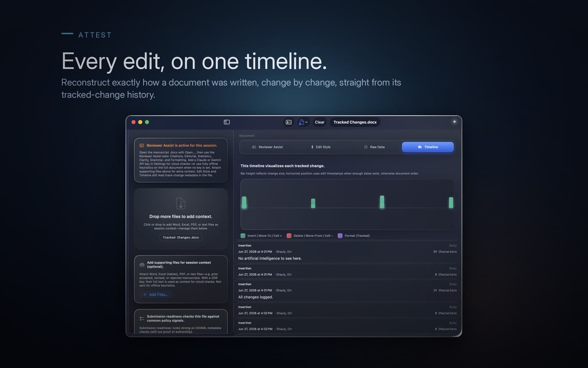The image size is (588, 368).
Task: Switch to the Edit Style tab
Action: tap(320, 147)
